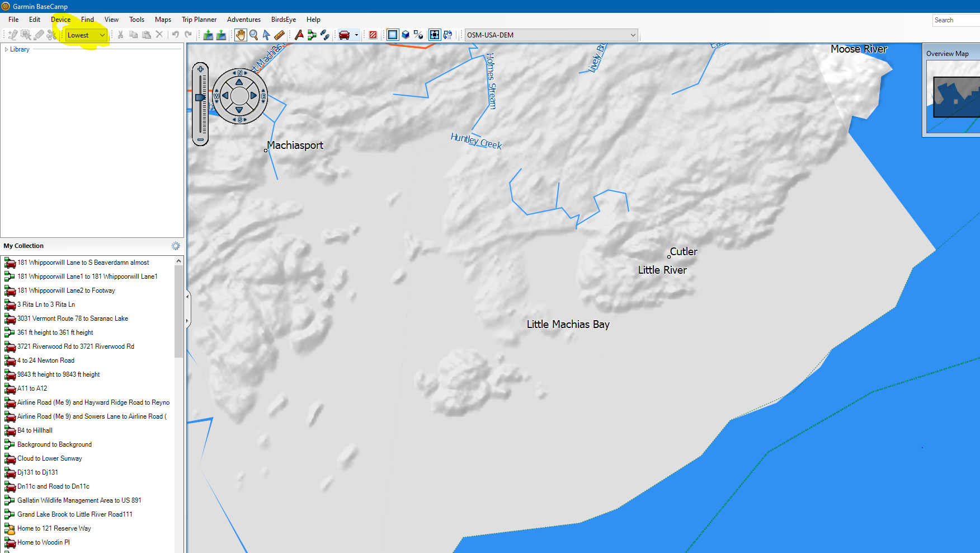
Task: Open the OSM-USA-DEM map product dropdown
Action: click(x=551, y=35)
